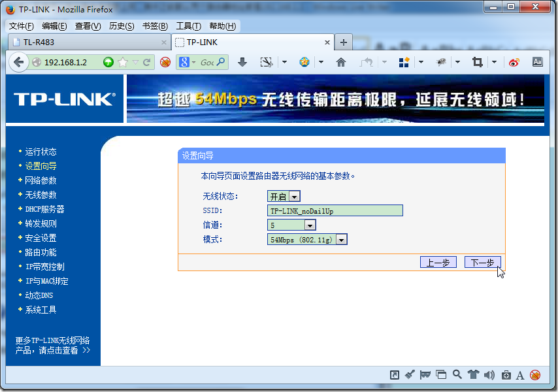Open dropdown arrow next to star badge icon
558x392 pixels.
(x=321, y=62)
